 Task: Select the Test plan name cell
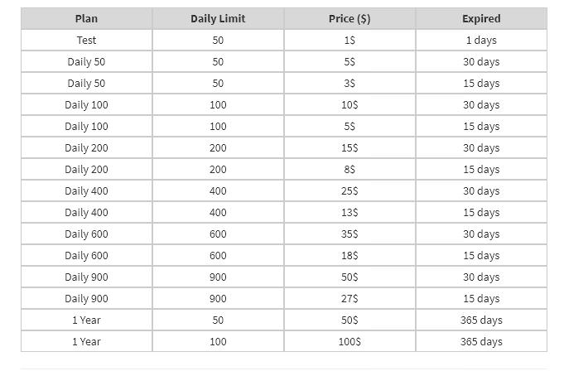[86, 41]
